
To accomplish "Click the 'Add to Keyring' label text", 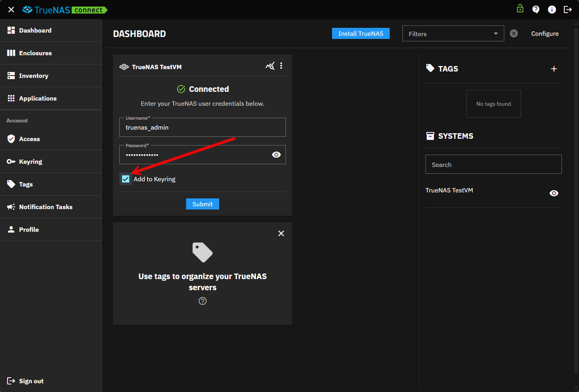I will tap(154, 179).
